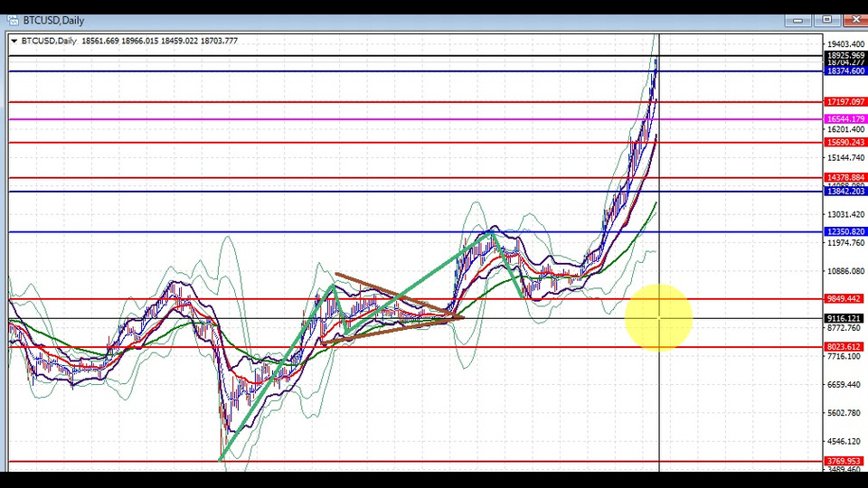
Task: Click the red 14378.884 price label
Action: (845, 178)
